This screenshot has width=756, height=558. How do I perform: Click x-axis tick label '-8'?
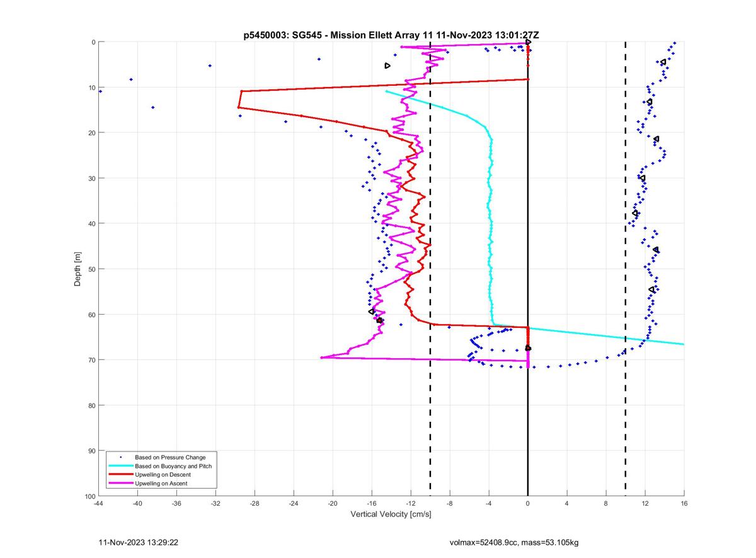point(450,503)
